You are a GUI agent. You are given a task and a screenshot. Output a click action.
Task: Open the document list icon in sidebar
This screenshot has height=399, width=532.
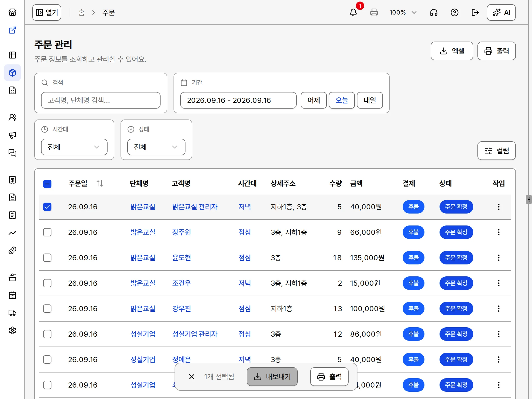pos(12,90)
